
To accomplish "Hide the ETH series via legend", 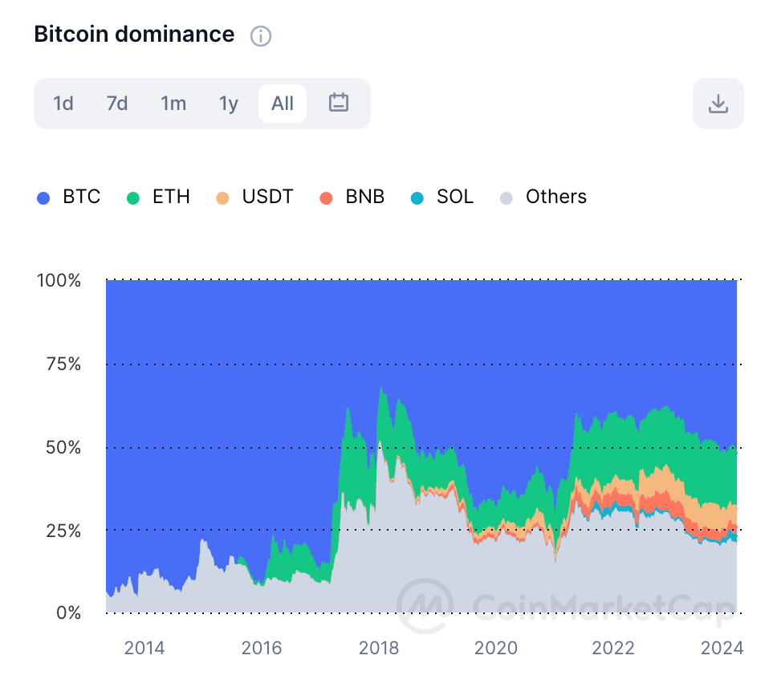I will coord(171,197).
